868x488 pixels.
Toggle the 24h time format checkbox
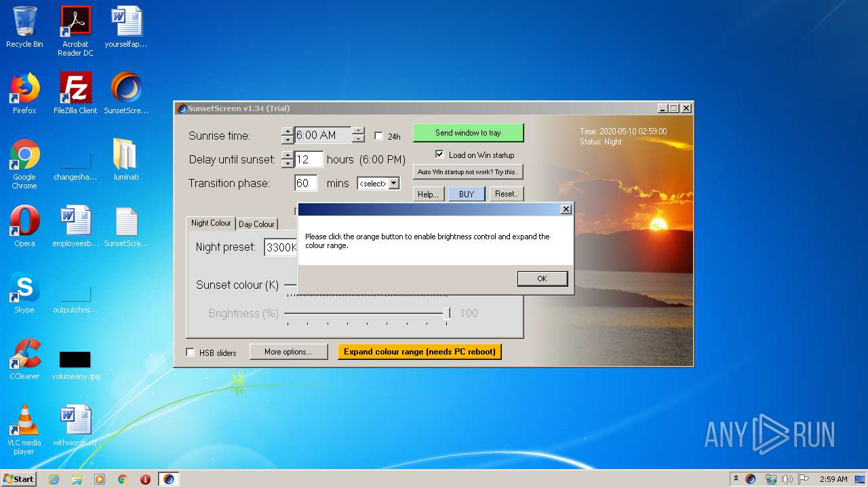(x=378, y=136)
